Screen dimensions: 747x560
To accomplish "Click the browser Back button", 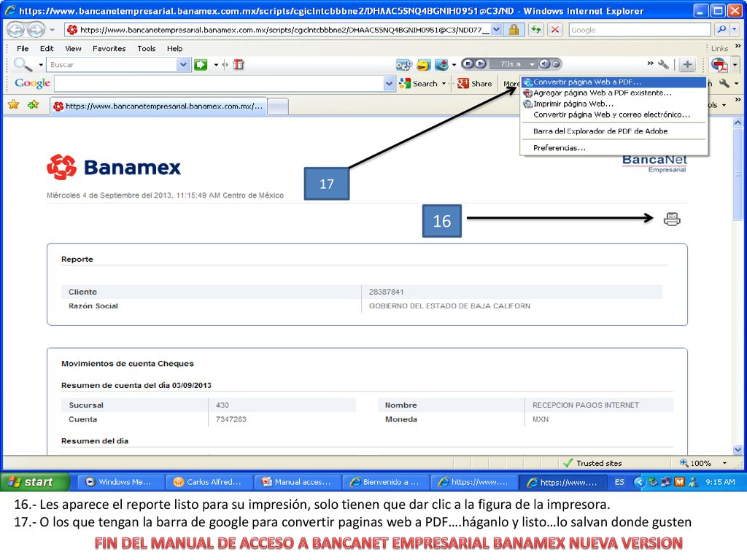I will (15, 30).
